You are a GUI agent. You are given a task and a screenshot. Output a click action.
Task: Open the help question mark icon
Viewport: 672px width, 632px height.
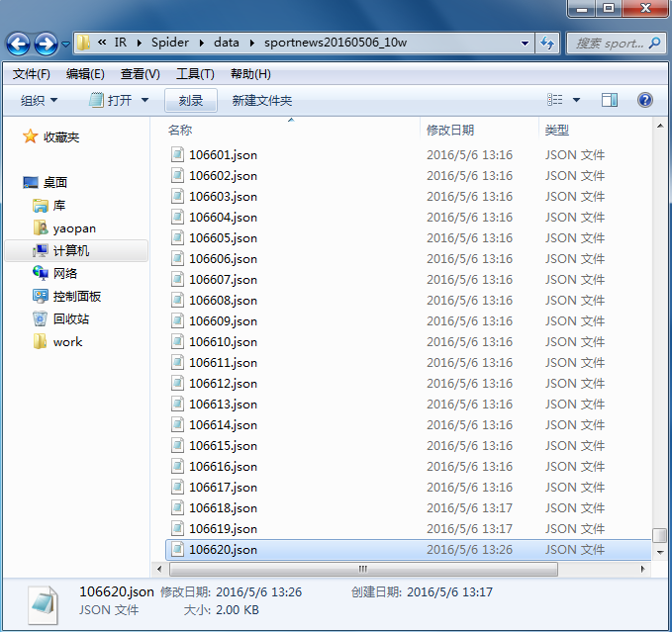[645, 100]
